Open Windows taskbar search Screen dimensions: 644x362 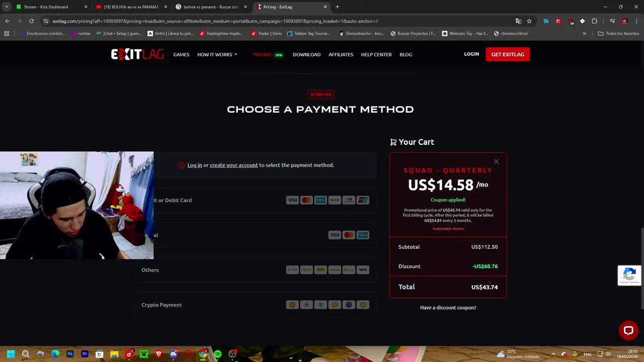26,354
